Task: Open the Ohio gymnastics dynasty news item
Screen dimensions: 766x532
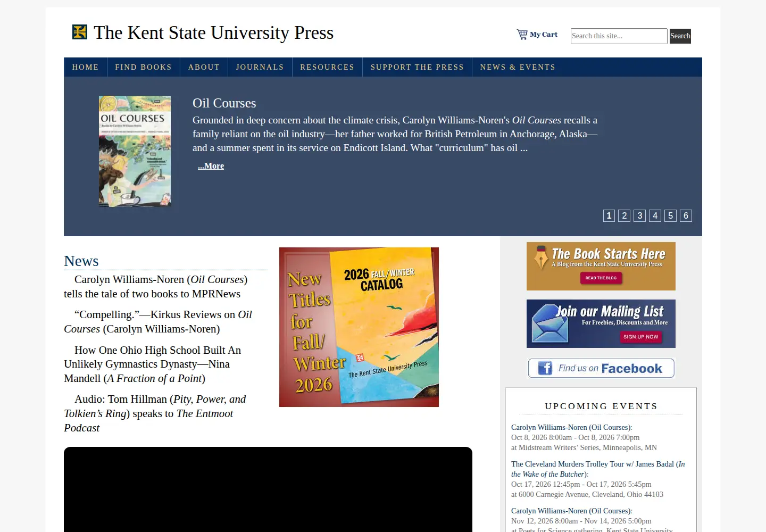Action: click(x=153, y=364)
